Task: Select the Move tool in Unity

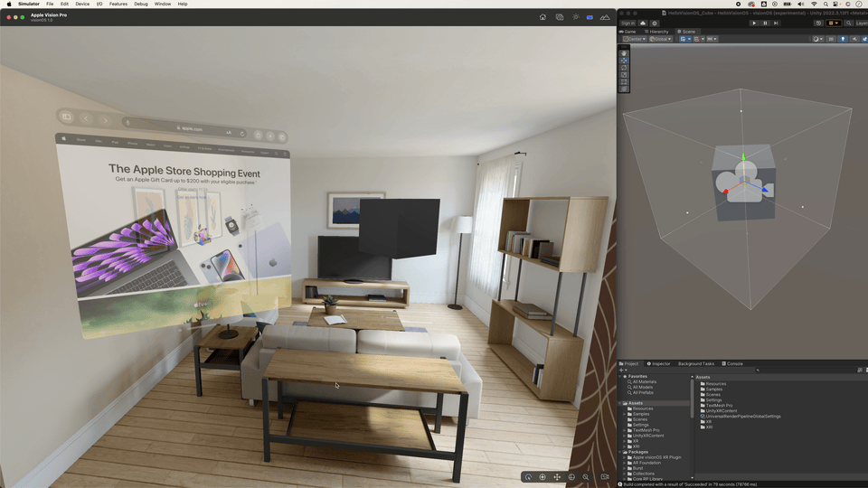Action: (624, 61)
